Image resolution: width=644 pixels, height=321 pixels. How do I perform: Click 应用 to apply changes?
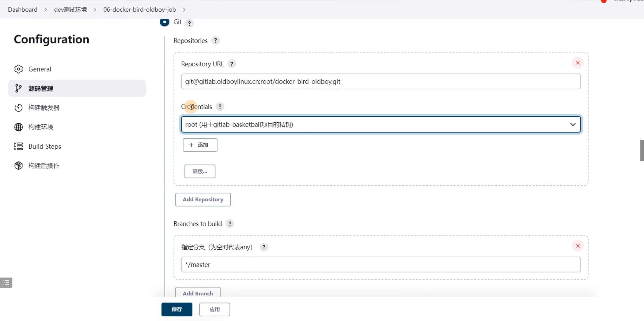tap(215, 309)
